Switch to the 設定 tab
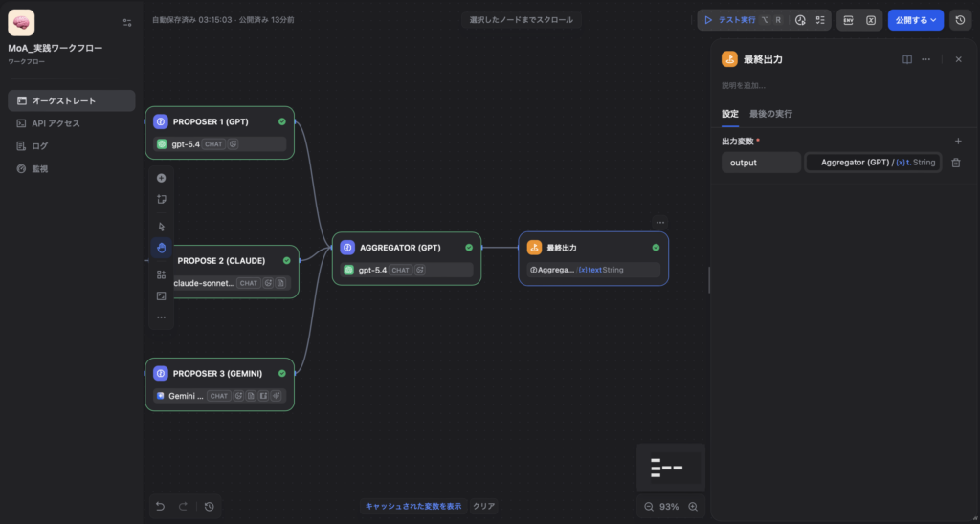The width and height of the screenshot is (980, 524). coord(730,114)
